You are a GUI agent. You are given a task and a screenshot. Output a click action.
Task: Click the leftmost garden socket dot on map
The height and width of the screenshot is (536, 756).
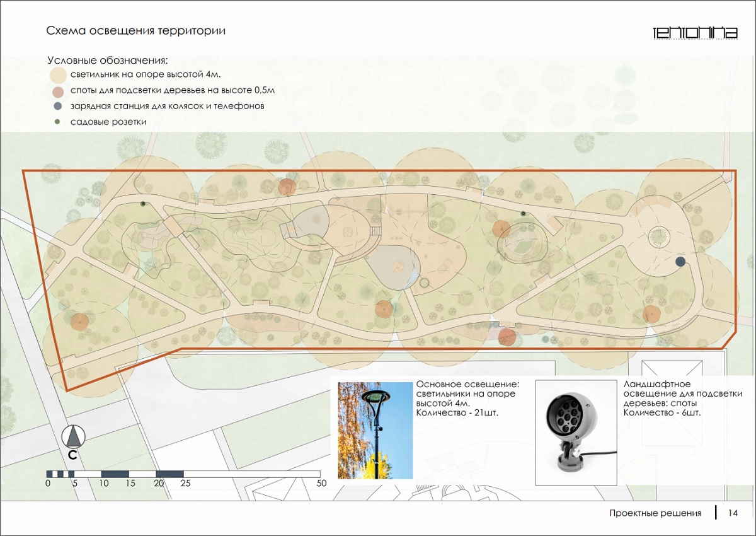point(143,204)
